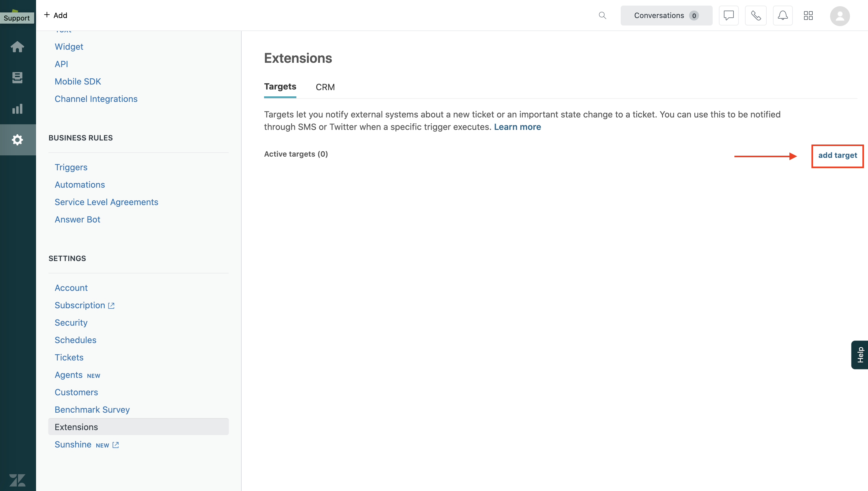Open Account settings
Screen dimensions: 868x491
coord(71,288)
